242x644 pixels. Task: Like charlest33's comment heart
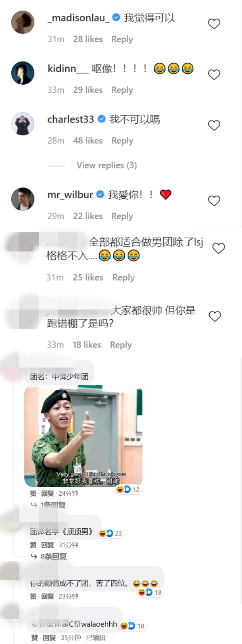pyautogui.click(x=214, y=125)
